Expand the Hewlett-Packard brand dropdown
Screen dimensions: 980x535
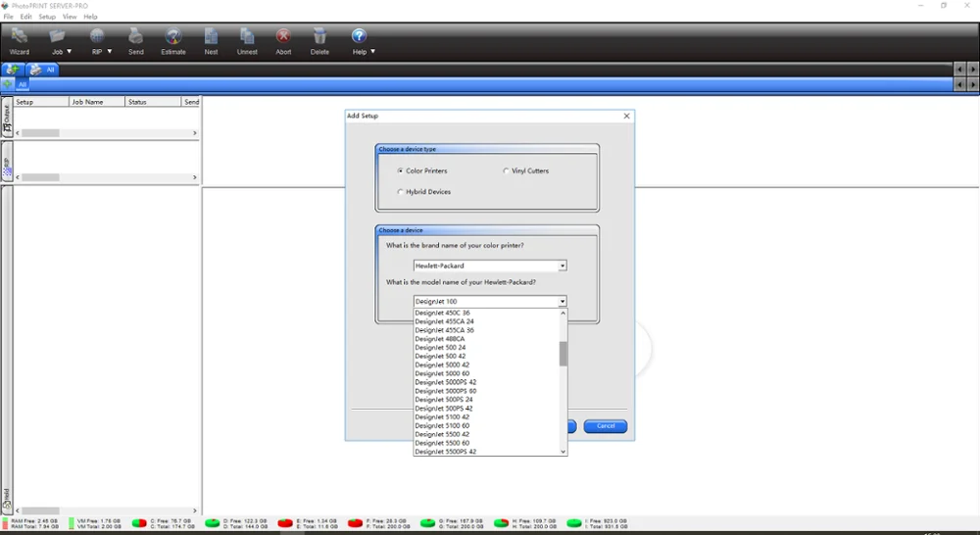point(563,266)
